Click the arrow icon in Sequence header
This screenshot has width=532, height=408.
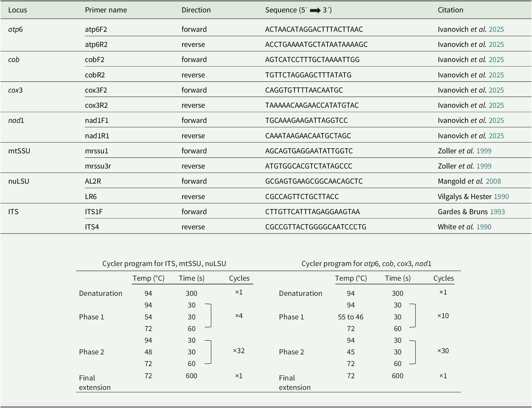315,10
